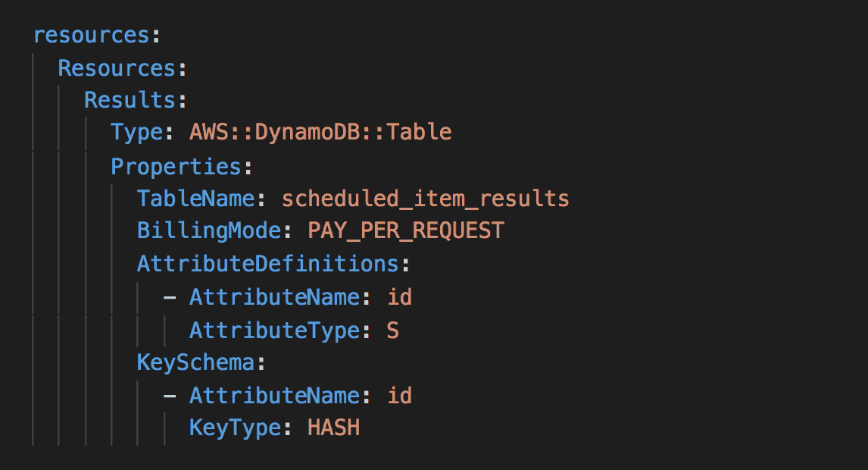Place cursor on the KeySchema key
This screenshot has width=868, height=470.
(x=195, y=362)
